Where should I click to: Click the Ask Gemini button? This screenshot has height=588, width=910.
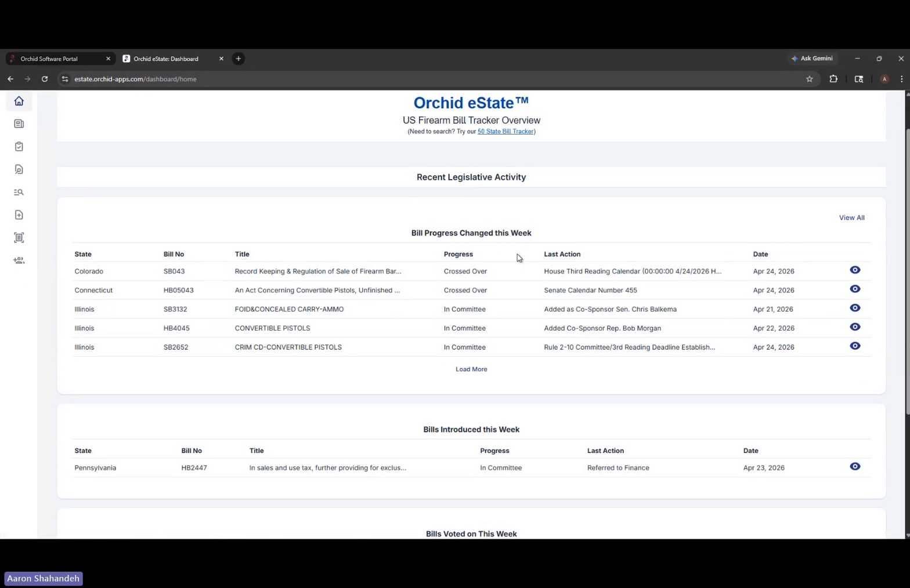pos(812,59)
